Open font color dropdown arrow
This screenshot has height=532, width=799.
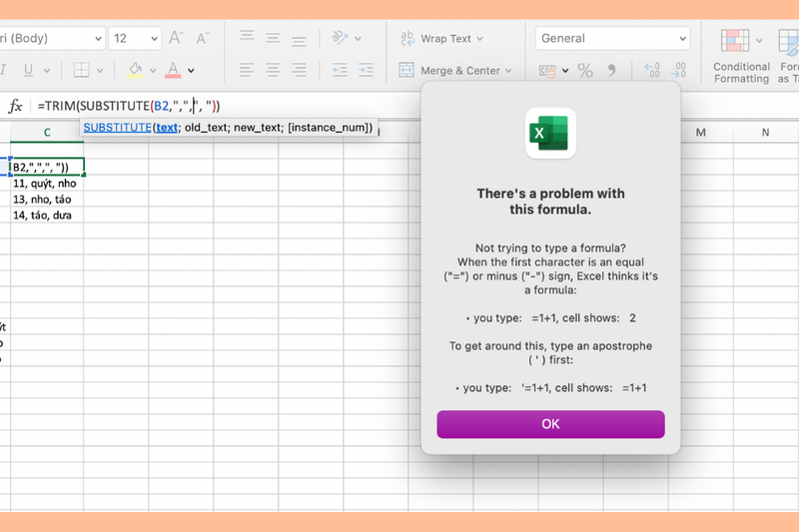pyautogui.click(x=191, y=71)
